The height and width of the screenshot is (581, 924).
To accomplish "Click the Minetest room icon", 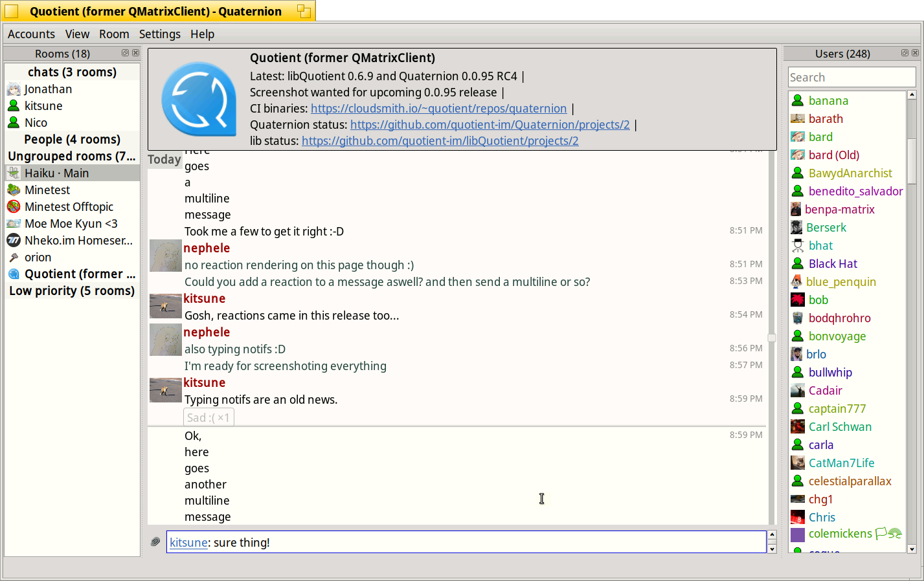I will tap(14, 190).
